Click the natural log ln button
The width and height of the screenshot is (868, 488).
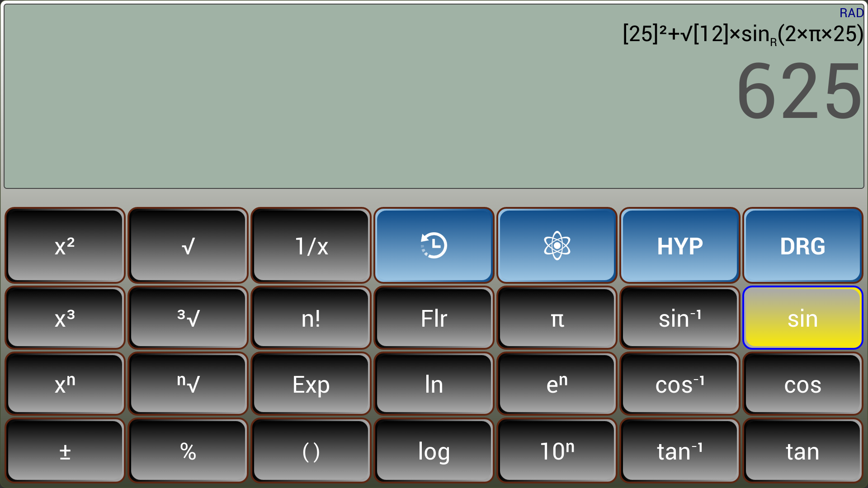[x=434, y=385]
